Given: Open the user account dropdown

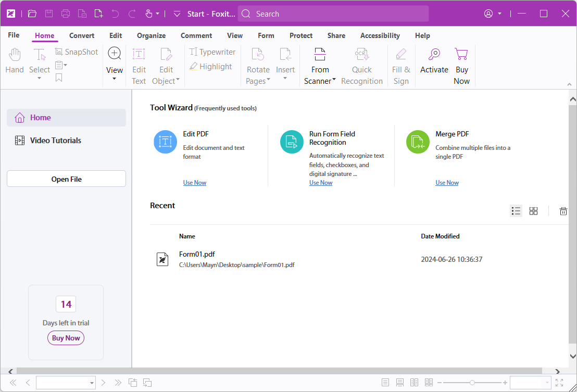Looking at the screenshot, I should tap(493, 14).
